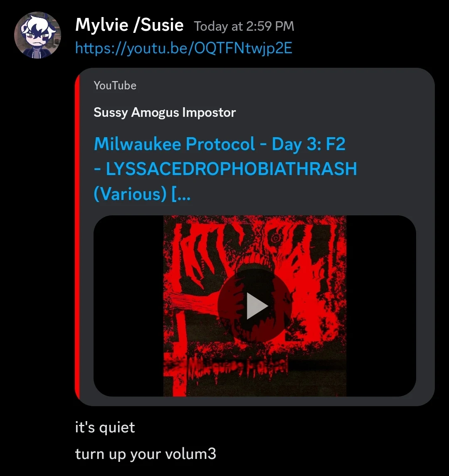Screen dimensions: 449x476
Task: Tap black area right of the artwork
Action: (381, 306)
